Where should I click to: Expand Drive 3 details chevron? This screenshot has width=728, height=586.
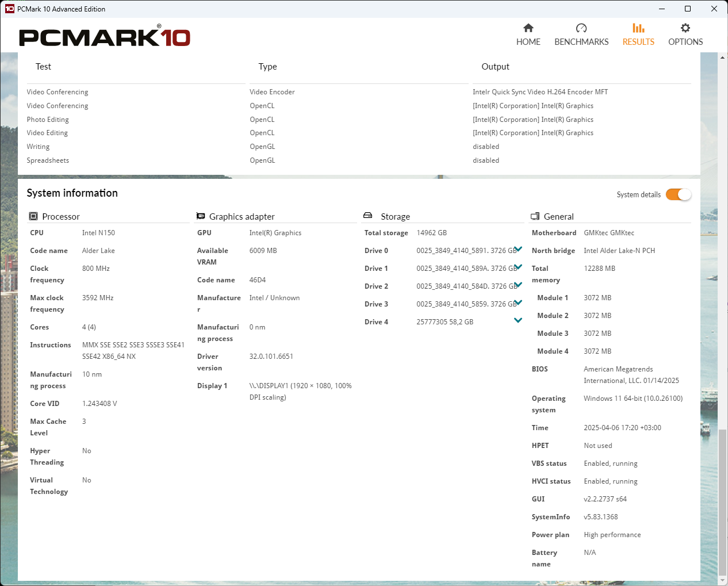click(x=518, y=302)
